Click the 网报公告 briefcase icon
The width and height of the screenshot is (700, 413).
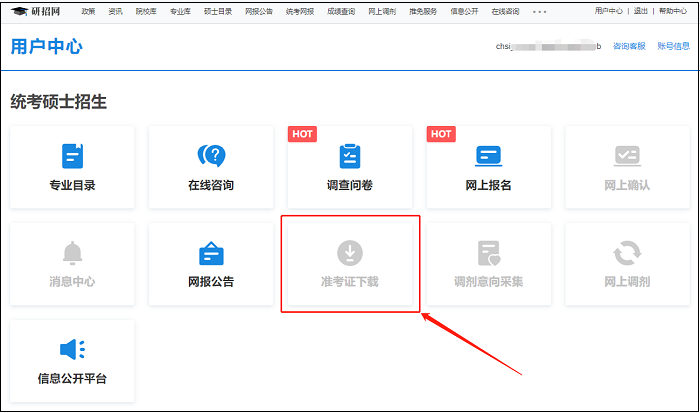pyautogui.click(x=211, y=252)
